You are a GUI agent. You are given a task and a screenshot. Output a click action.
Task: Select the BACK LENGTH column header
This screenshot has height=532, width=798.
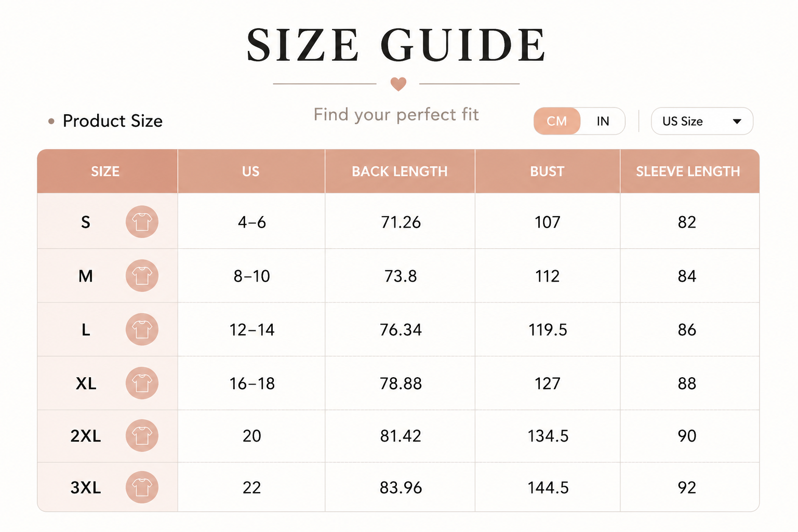[x=400, y=171]
